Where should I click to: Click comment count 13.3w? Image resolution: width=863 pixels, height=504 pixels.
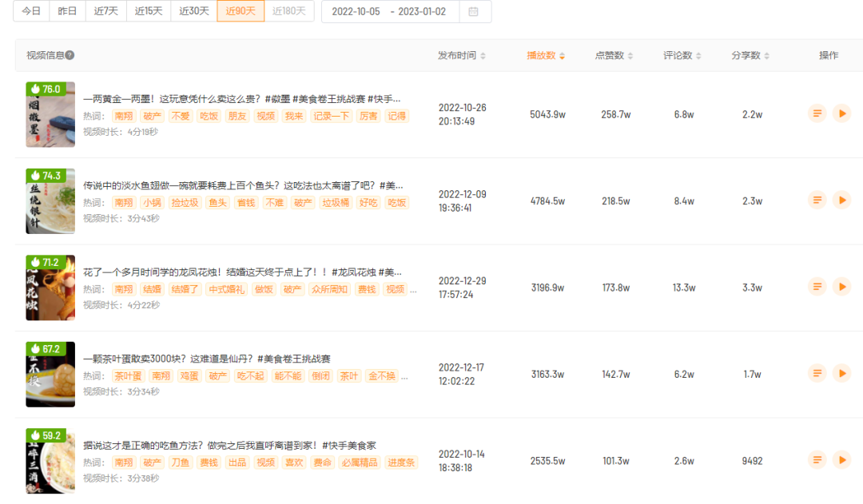pyautogui.click(x=683, y=288)
